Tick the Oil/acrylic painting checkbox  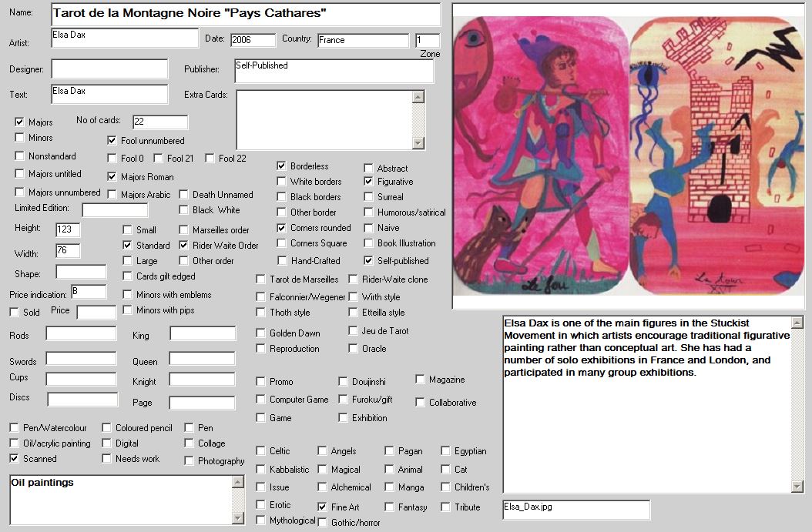[15, 443]
